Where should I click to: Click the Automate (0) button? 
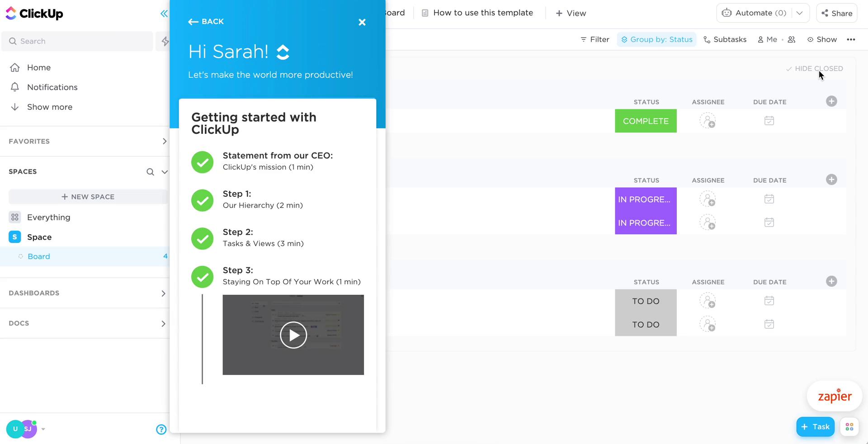[754, 13]
